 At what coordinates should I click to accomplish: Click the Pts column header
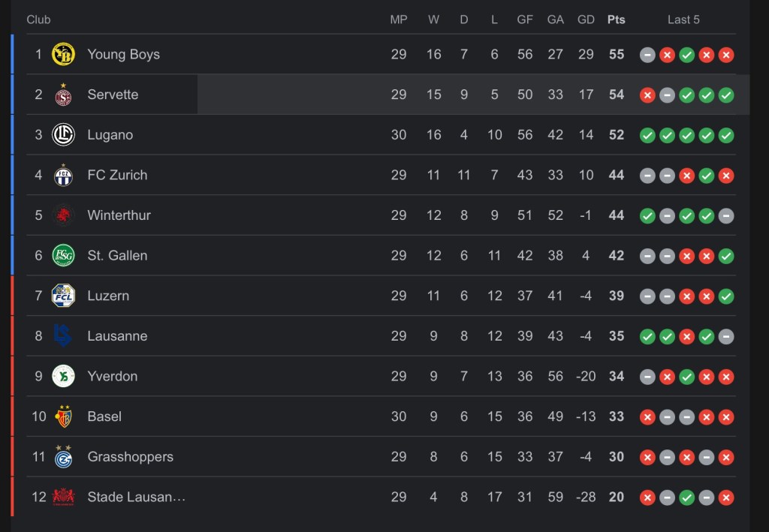coord(616,20)
